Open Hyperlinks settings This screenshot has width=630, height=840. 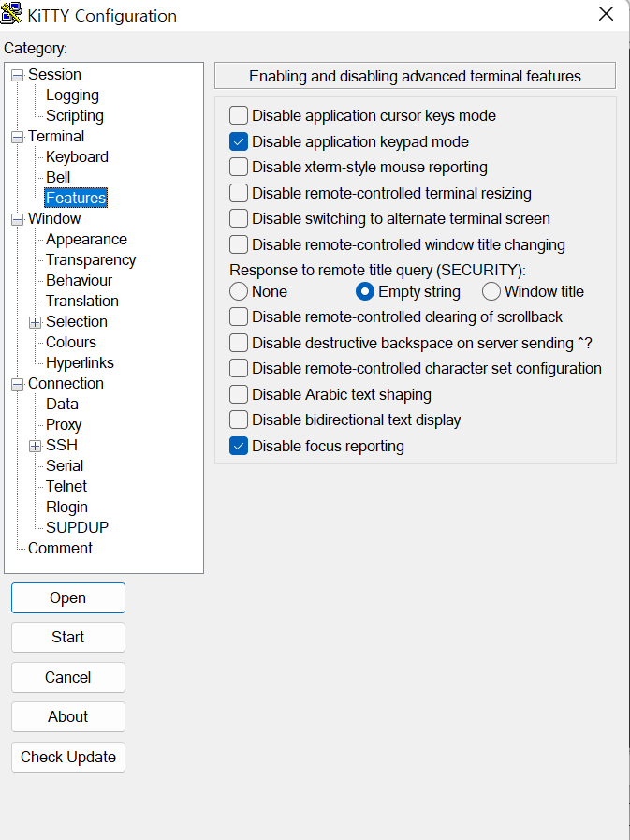click(x=80, y=362)
